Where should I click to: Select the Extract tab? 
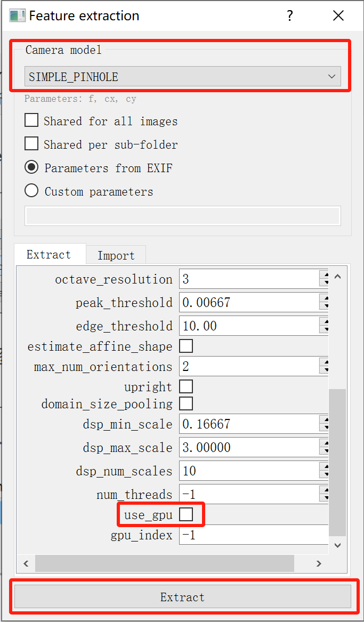(49, 255)
